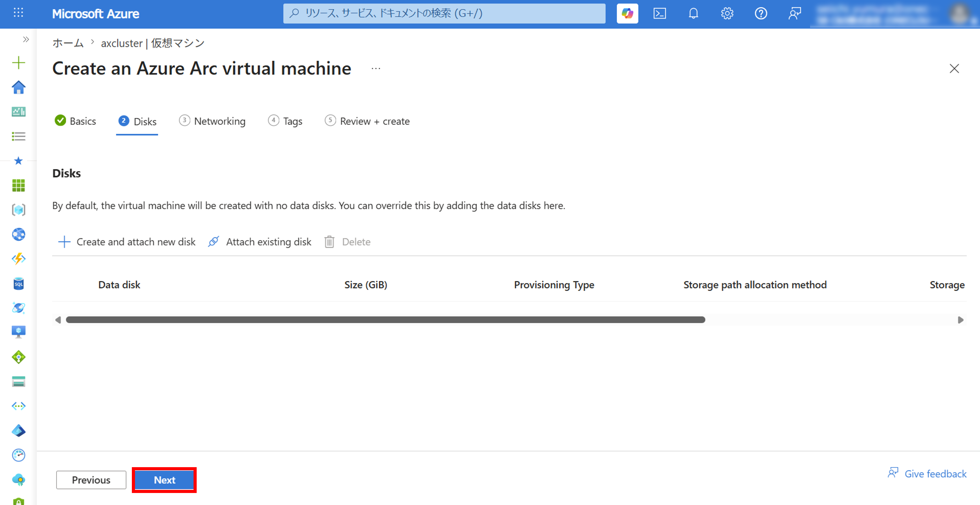Open Function App lightning bolt icon
Viewport: 980px width, 505px height.
tap(18, 259)
